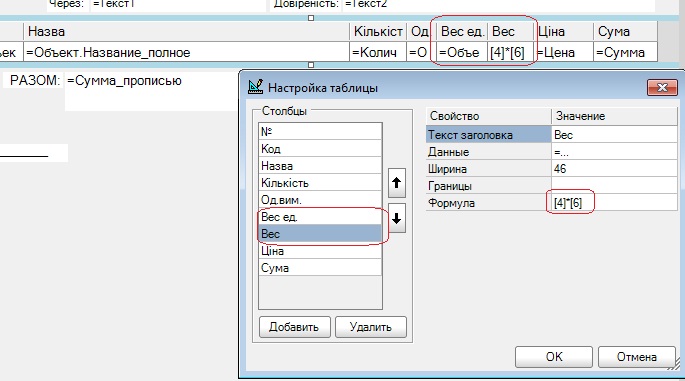Select the Кількість column in list
This screenshot has width=685, height=381.
click(x=320, y=183)
